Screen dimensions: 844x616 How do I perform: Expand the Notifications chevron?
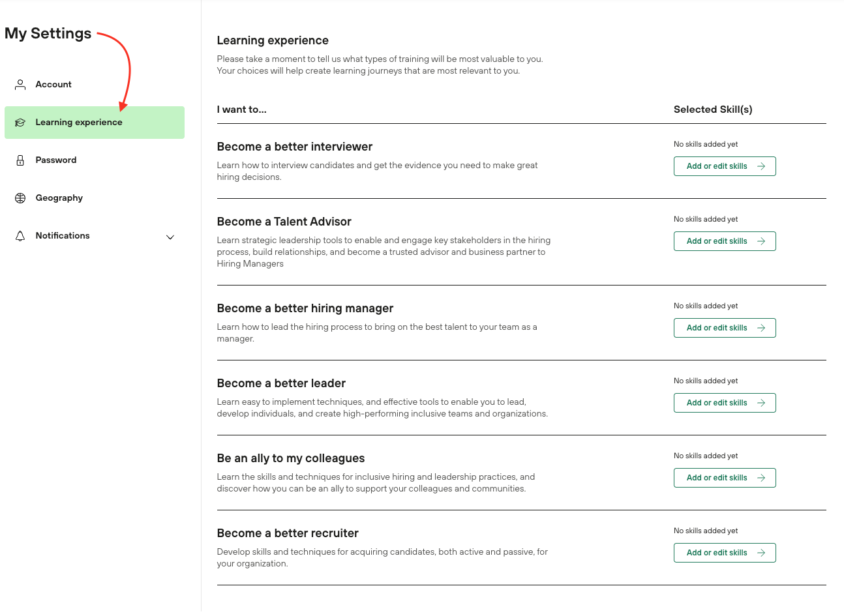[x=170, y=237]
